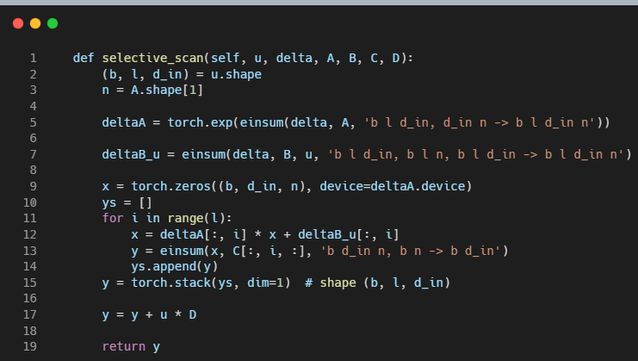Click 'C[:, i, :]' on line 13

[x=269, y=251]
